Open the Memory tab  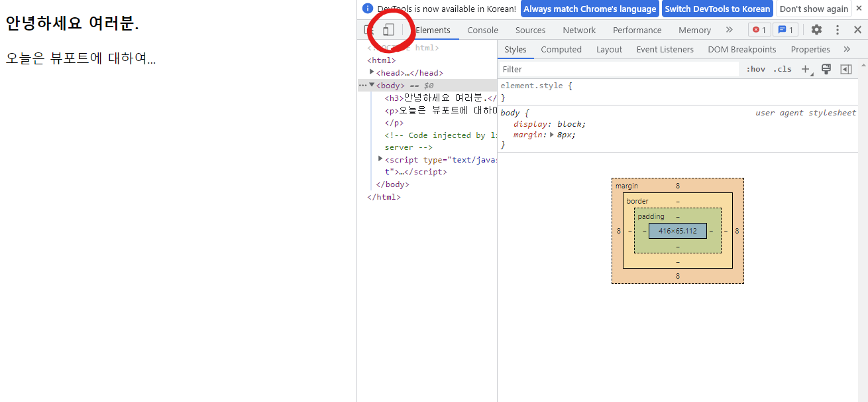tap(694, 30)
